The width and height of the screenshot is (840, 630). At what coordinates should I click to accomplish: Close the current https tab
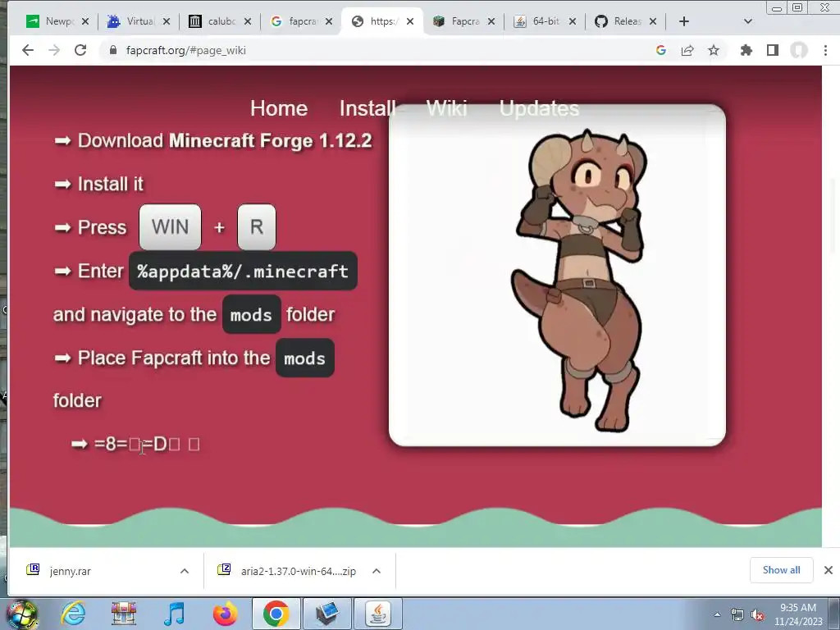coord(410,21)
